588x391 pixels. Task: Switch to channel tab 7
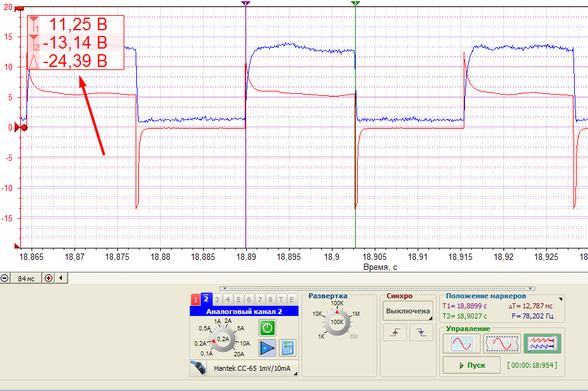[x=259, y=300]
